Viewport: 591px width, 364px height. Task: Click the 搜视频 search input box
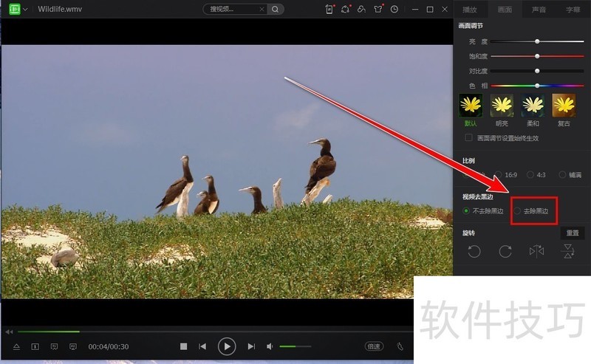[x=233, y=10]
